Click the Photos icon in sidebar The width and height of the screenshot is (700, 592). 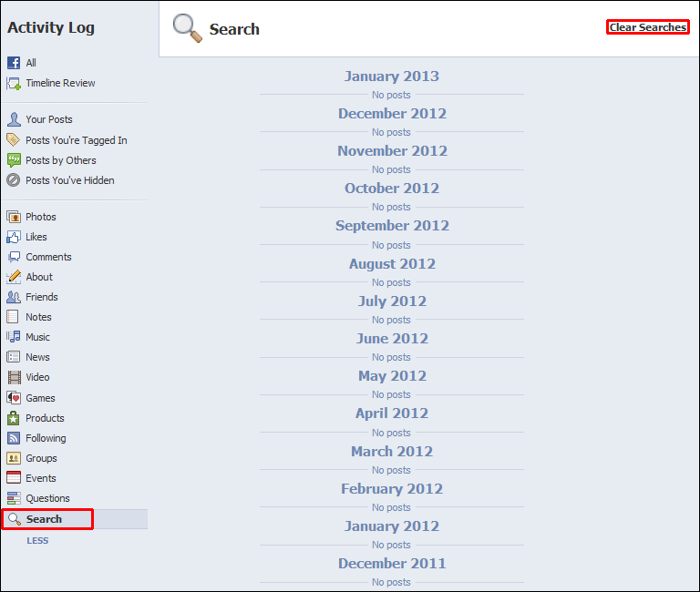14,217
